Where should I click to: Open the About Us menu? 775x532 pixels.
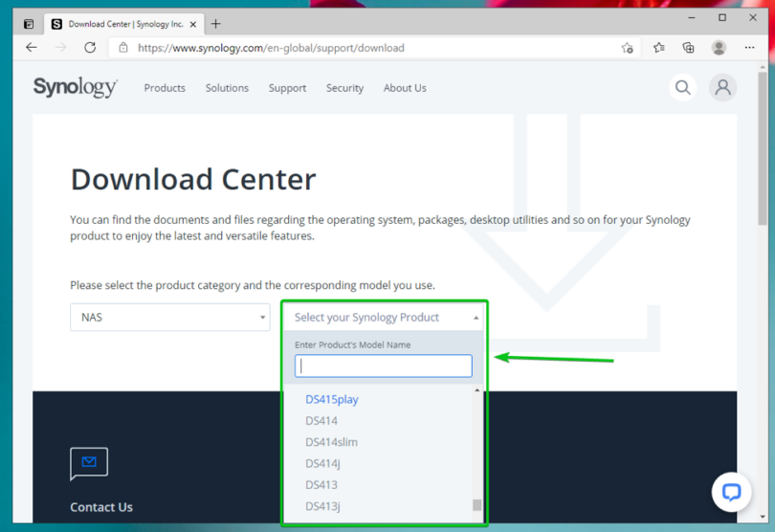coord(405,88)
